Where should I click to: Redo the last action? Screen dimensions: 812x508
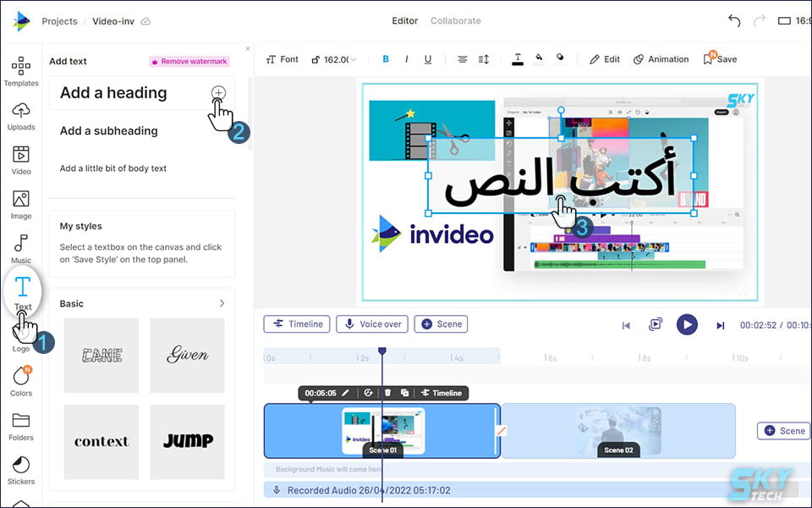(x=760, y=20)
